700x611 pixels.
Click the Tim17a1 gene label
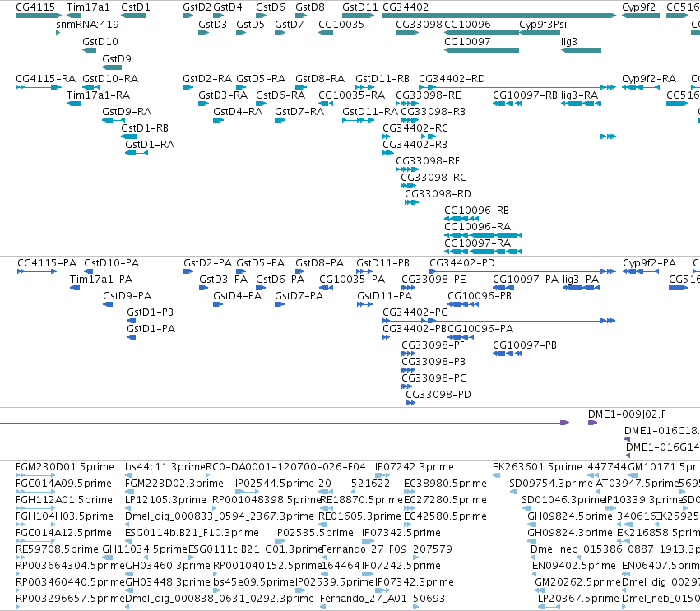pyautogui.click(x=88, y=7)
